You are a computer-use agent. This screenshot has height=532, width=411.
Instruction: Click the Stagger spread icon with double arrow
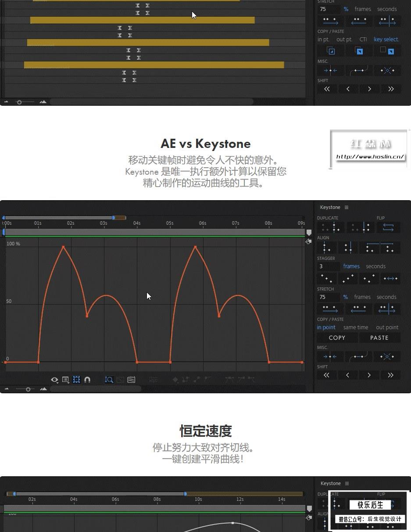390,278
